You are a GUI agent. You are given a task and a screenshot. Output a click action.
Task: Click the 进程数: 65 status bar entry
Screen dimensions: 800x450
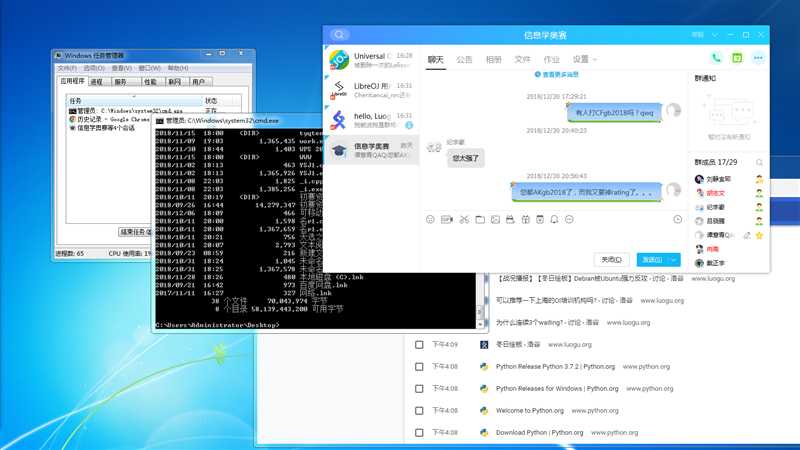click(69, 254)
